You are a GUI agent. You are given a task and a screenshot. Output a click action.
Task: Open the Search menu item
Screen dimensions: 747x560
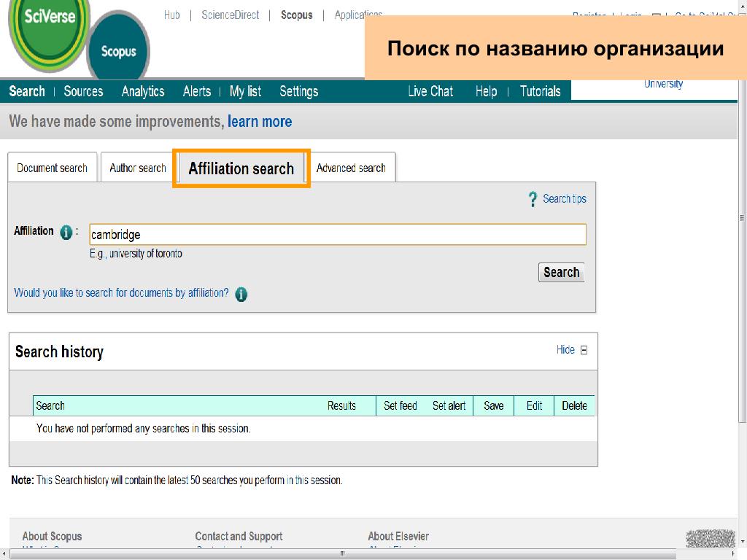pyautogui.click(x=27, y=91)
